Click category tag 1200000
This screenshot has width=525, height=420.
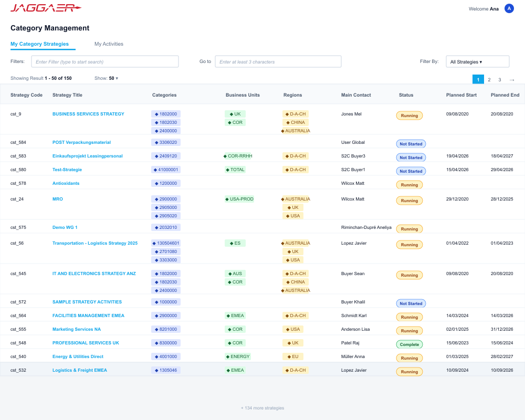(166, 184)
